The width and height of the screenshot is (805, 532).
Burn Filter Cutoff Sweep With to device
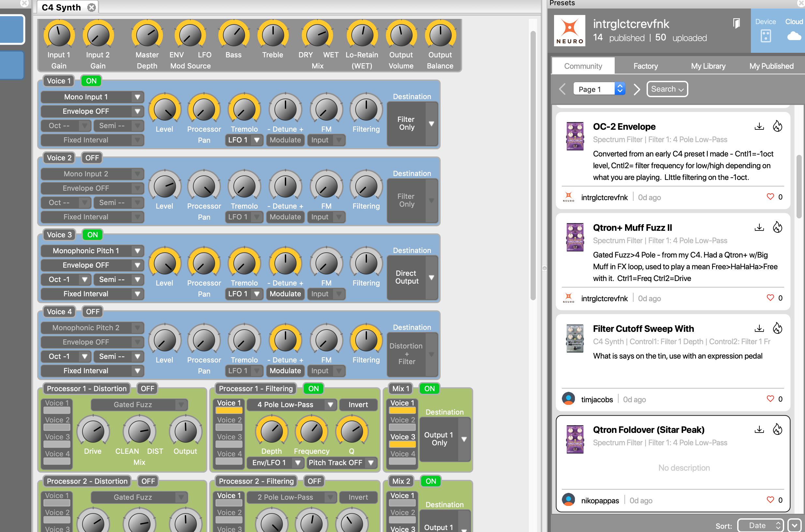(x=777, y=328)
